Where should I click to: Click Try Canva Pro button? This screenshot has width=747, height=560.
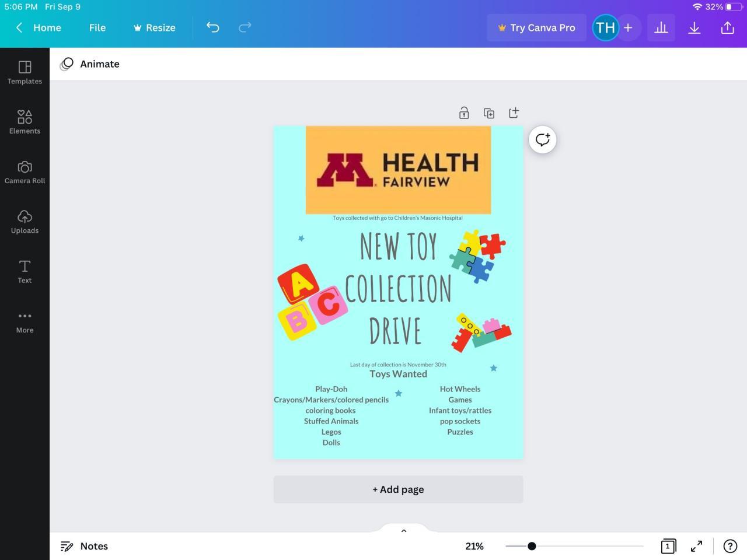536,27
